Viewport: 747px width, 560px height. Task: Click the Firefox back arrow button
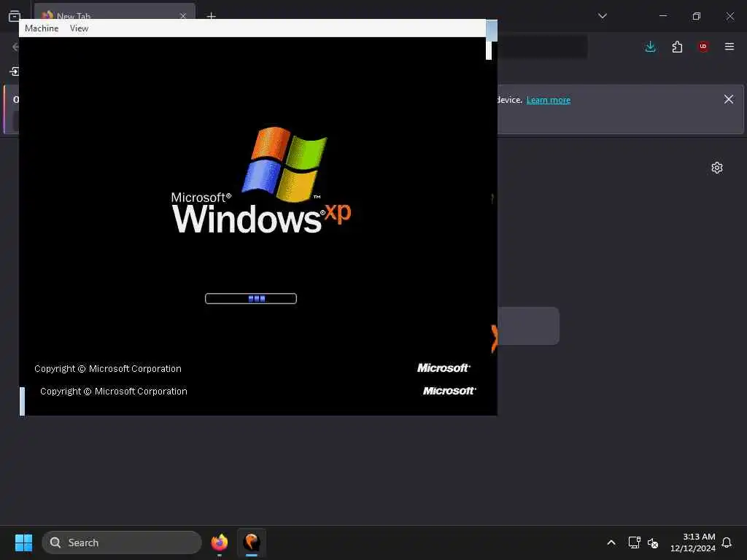click(15, 47)
